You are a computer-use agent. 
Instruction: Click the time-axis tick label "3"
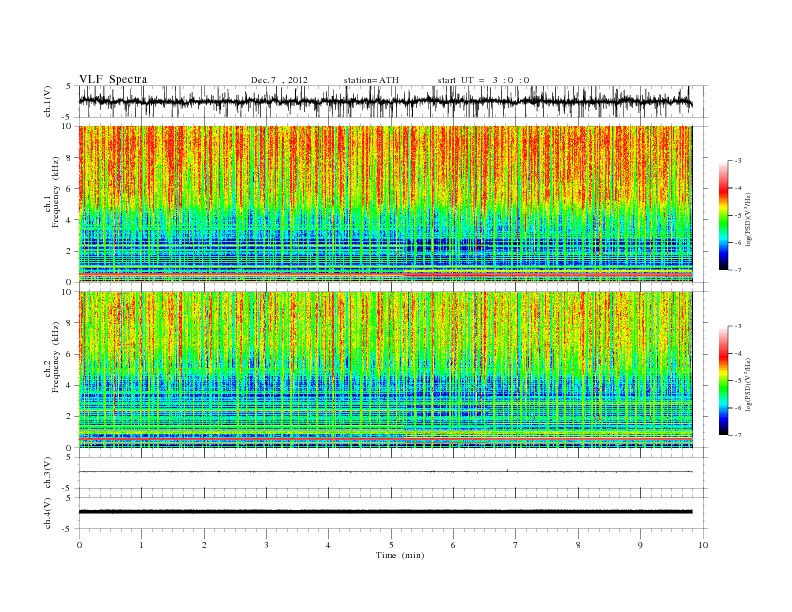[266, 546]
